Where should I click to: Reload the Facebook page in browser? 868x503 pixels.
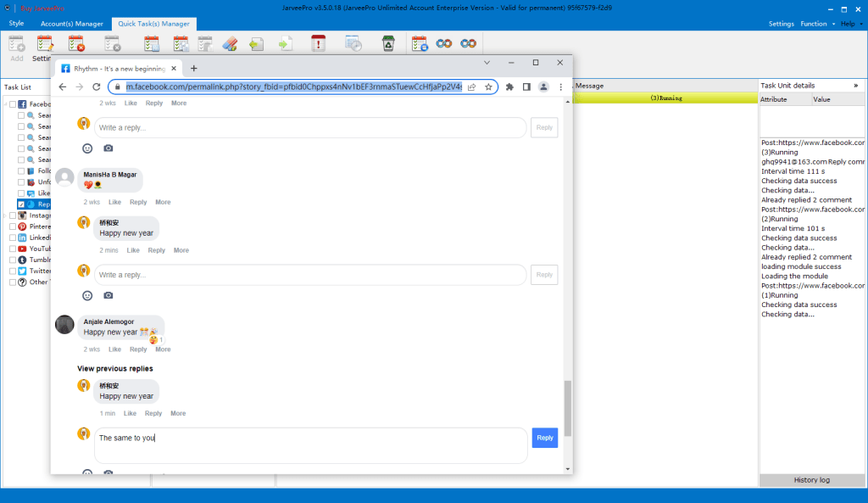tap(96, 87)
